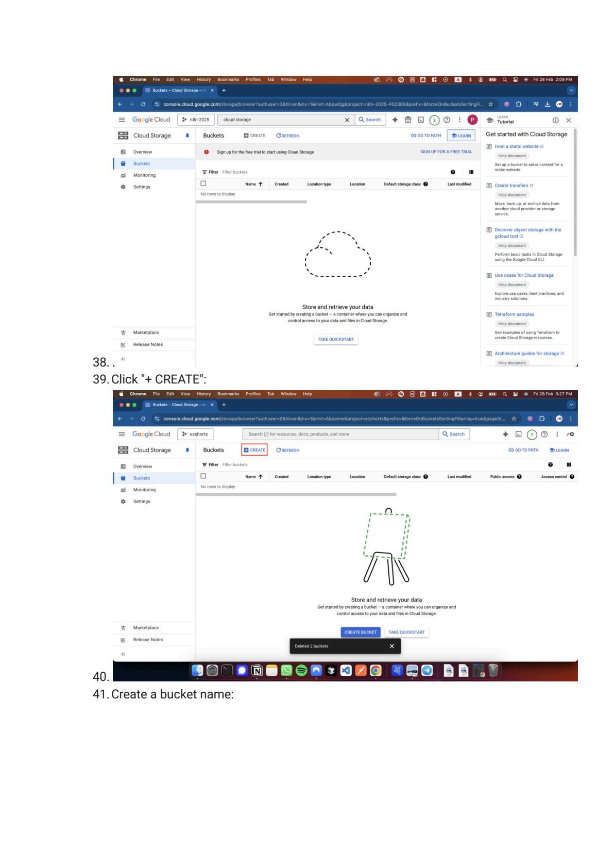
Task: Open the Bookmarks menu in lower menu bar
Action: tap(228, 394)
